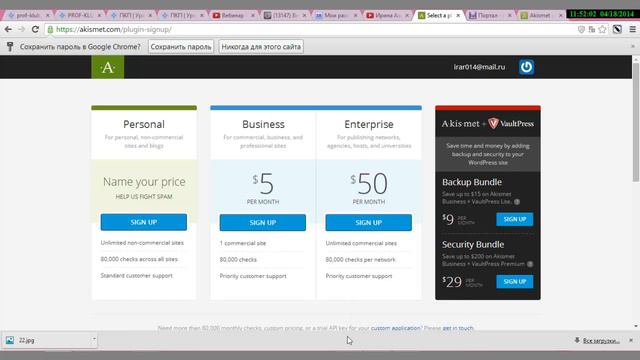The image size is (640, 360).
Task: Switch to the first prof-klub tab
Action: pyautogui.click(x=29, y=15)
